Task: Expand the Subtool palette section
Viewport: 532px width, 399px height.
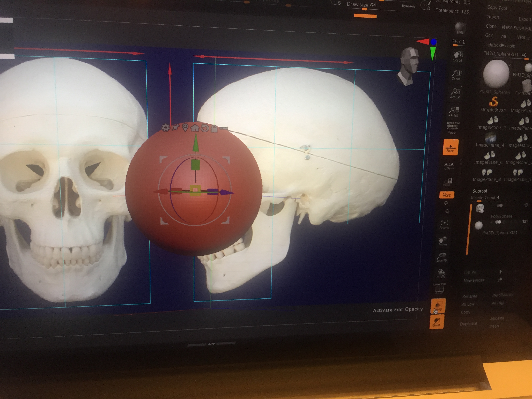Action: pos(480,191)
